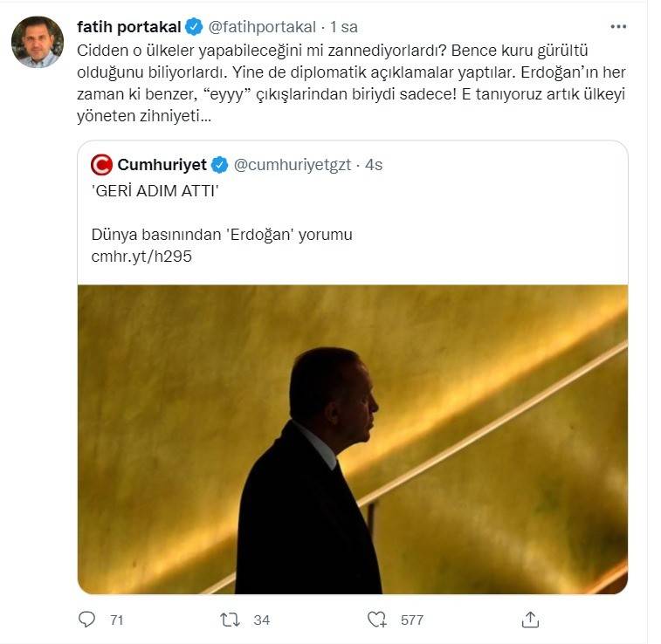661x644 pixels.
Task: Open the @fatihportakal handle link
Action: (x=263, y=27)
